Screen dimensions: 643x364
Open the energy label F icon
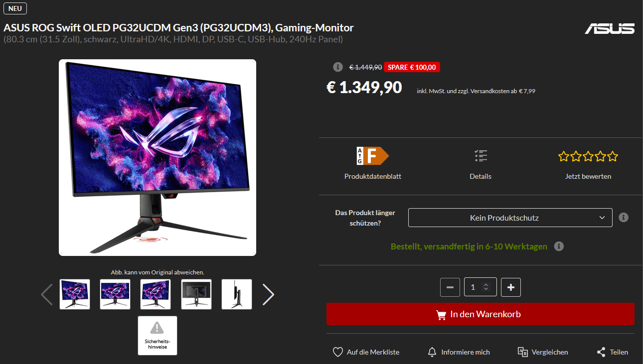(x=372, y=156)
